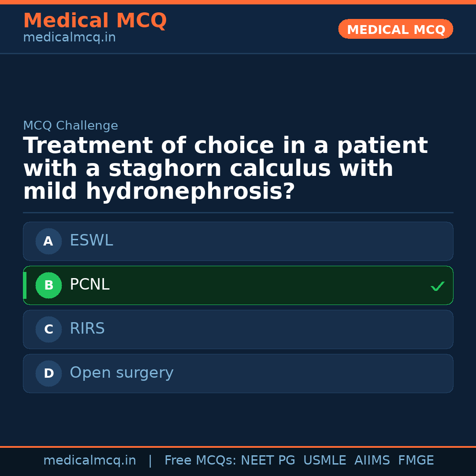Click the orange MEDICAL MCQ pill badge

pyautogui.click(x=395, y=29)
